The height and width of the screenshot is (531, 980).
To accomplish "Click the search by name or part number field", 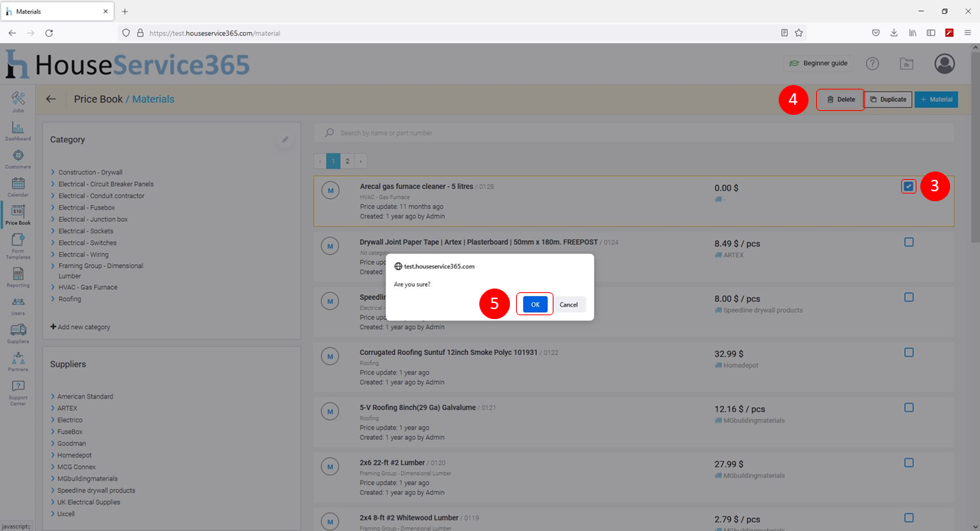I will 634,132.
